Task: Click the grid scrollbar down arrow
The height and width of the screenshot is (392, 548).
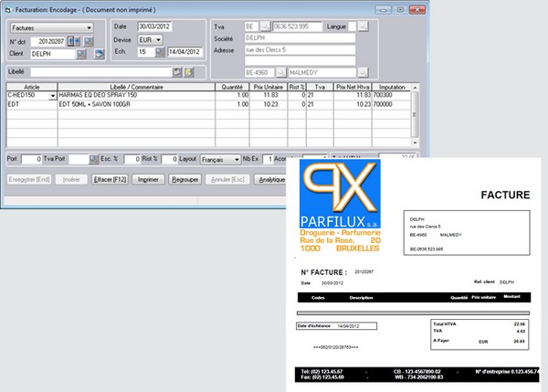Action: [415, 143]
